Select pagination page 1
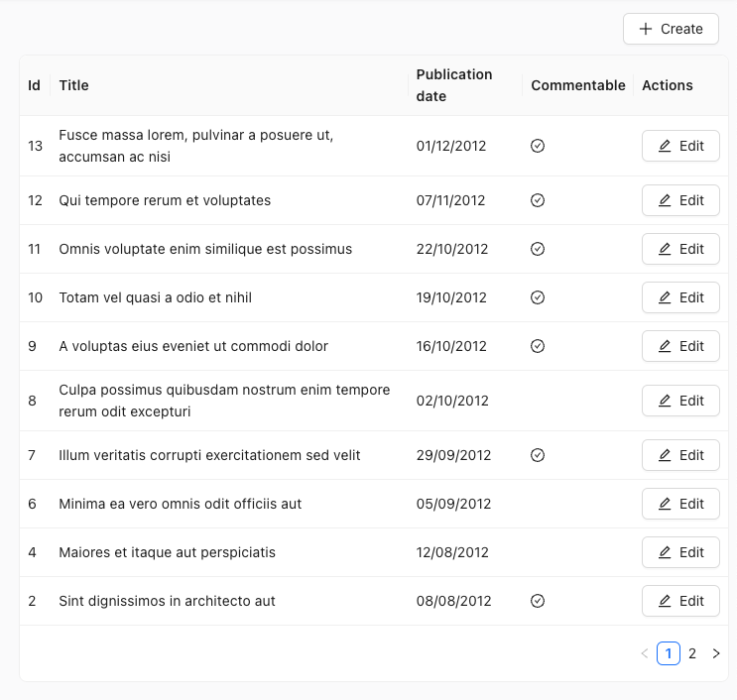Image resolution: width=737 pixels, height=700 pixels. point(669,653)
